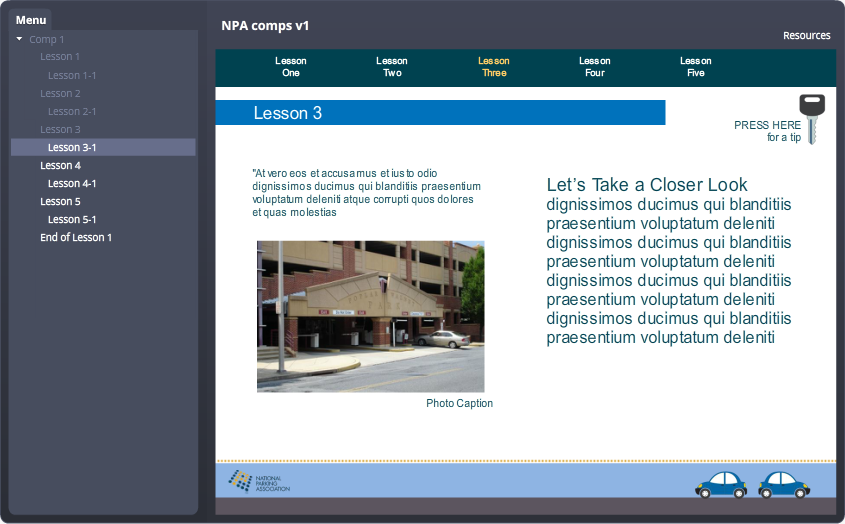
Task: Select the highlighted Lesson Three tab
Action: (494, 67)
